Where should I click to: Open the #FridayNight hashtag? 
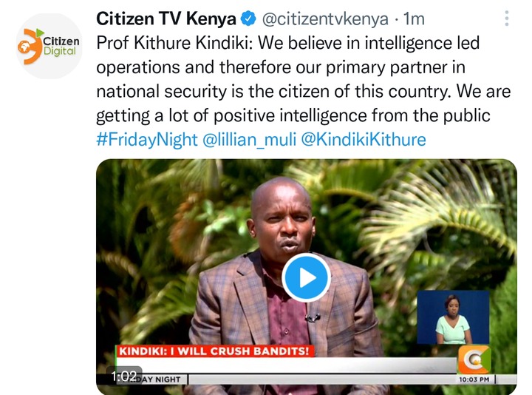point(147,140)
